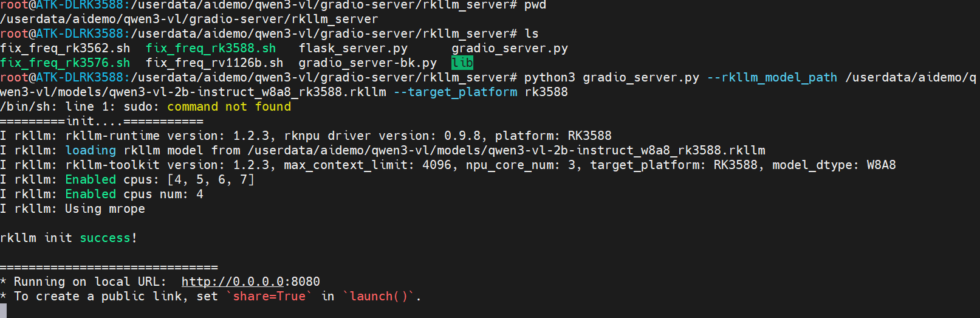This screenshot has height=318, width=980.
Task: Select file name fix_freq_rk3562.sh
Action: (x=65, y=48)
